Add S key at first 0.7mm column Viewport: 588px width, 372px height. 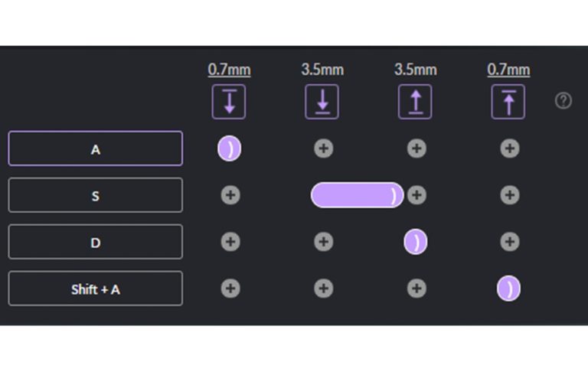(x=230, y=195)
